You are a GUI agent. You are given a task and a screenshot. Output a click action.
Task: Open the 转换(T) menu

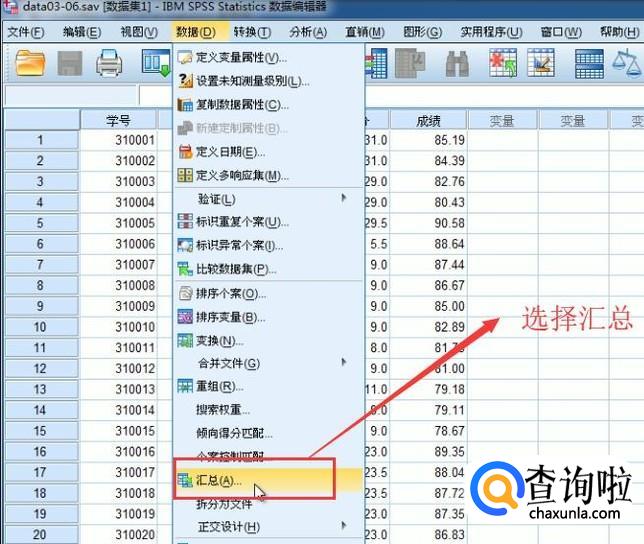[x=253, y=32]
